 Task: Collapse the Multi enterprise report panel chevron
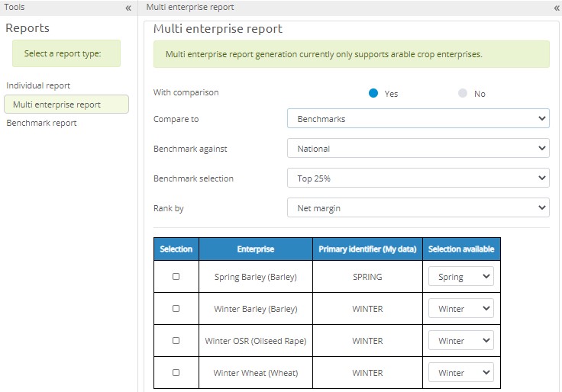(556, 8)
